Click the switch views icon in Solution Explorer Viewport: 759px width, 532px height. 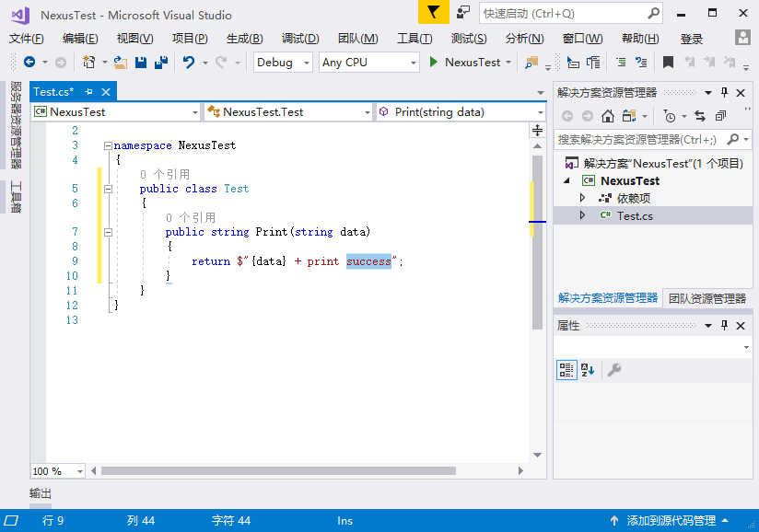(x=629, y=116)
